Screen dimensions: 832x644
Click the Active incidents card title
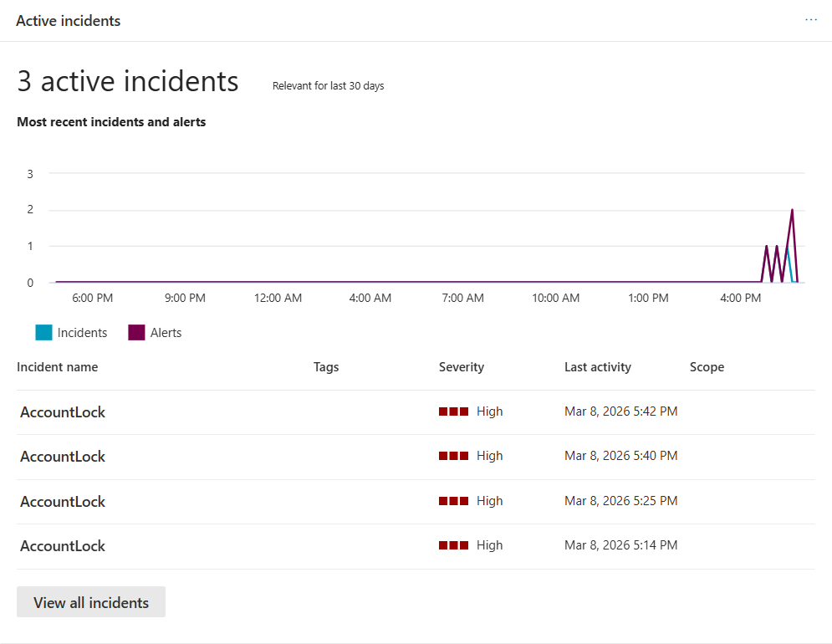pyautogui.click(x=69, y=21)
